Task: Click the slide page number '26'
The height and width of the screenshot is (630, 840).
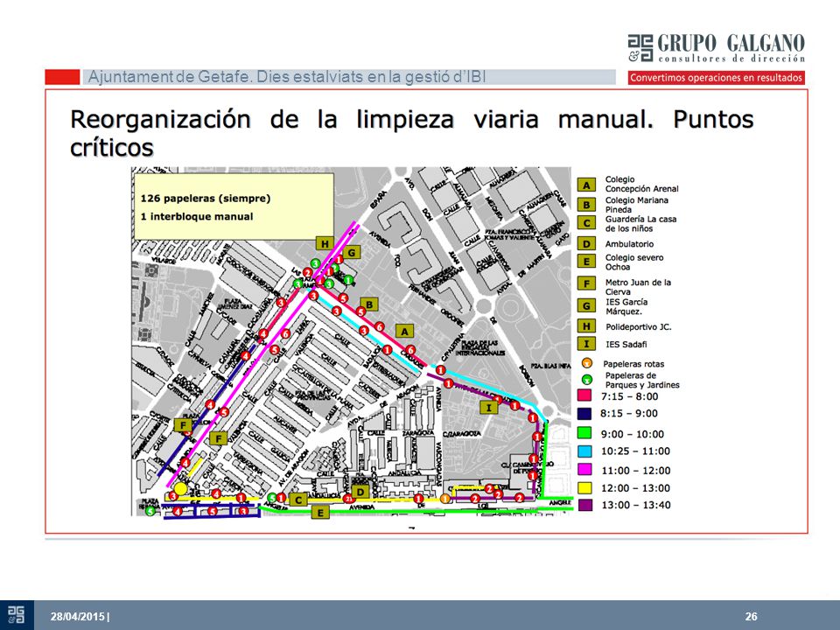Action: 751,617
